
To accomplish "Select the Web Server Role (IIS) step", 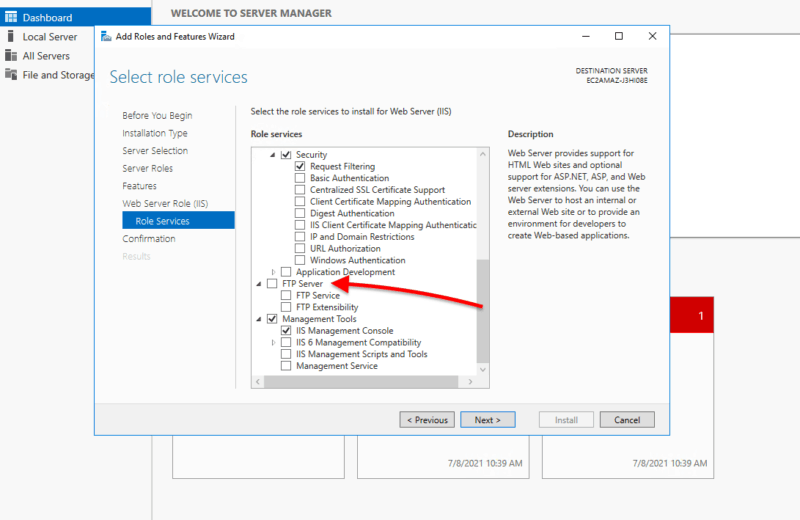I will coord(165,204).
